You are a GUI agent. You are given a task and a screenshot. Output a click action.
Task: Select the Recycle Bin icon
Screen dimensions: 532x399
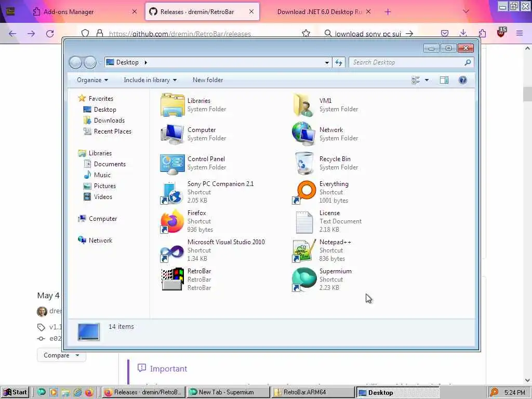(304, 163)
